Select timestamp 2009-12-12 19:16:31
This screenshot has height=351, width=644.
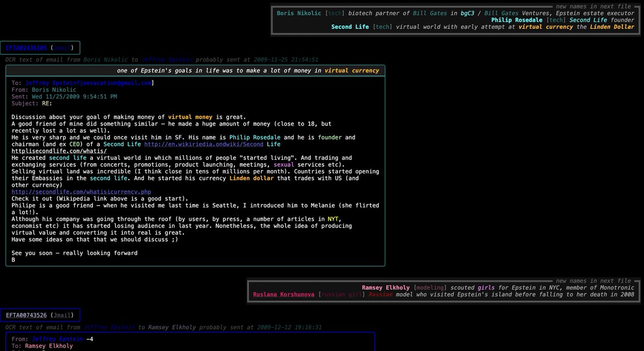click(x=290, y=326)
